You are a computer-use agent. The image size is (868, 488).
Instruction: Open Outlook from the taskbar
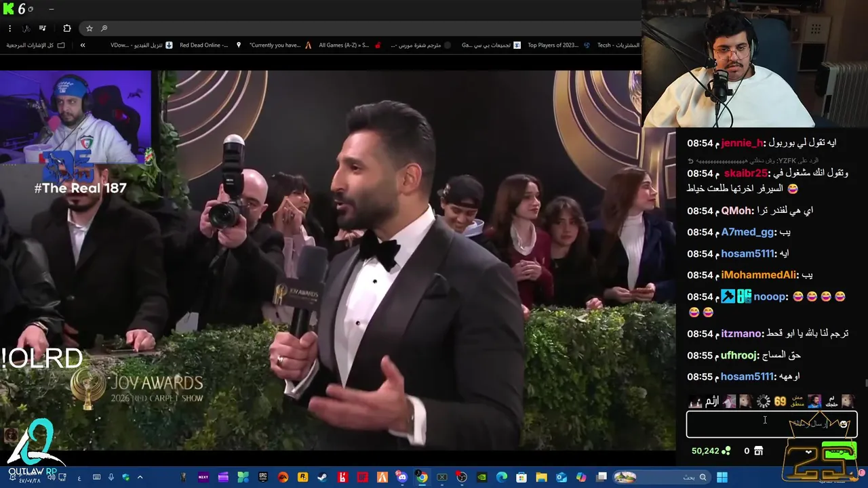(x=561, y=477)
